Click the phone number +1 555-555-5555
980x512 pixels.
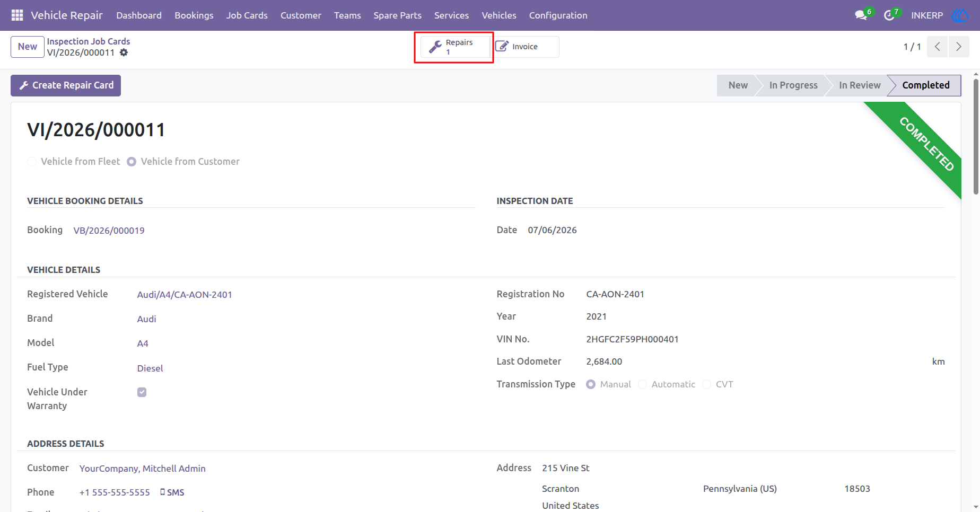[115, 492]
